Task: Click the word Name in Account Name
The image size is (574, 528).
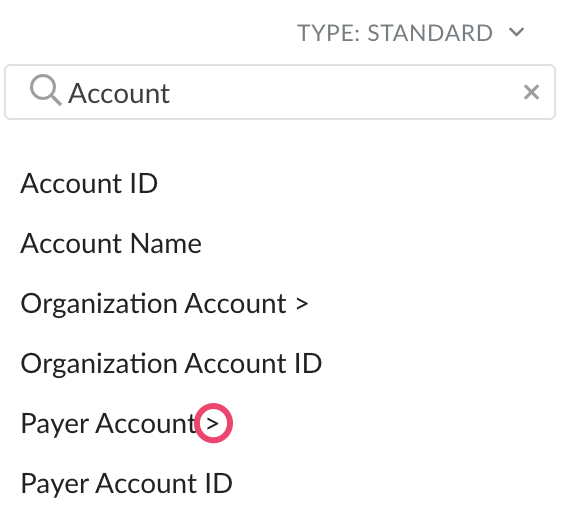Action: point(166,243)
